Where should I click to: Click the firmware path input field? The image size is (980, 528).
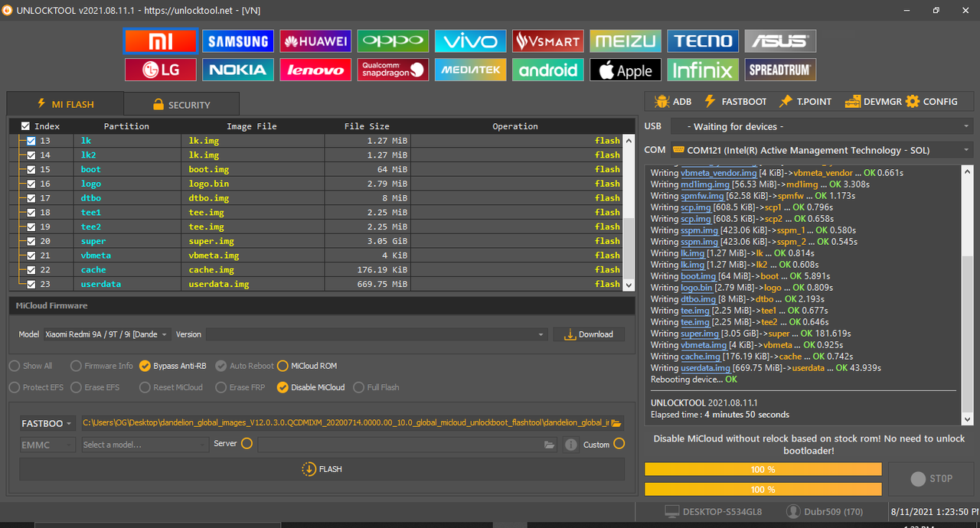point(345,423)
